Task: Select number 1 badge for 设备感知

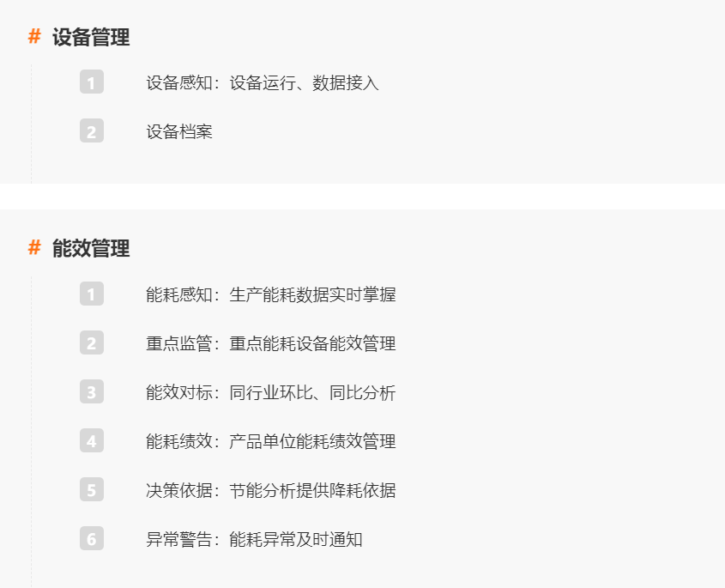Action: pos(92,82)
